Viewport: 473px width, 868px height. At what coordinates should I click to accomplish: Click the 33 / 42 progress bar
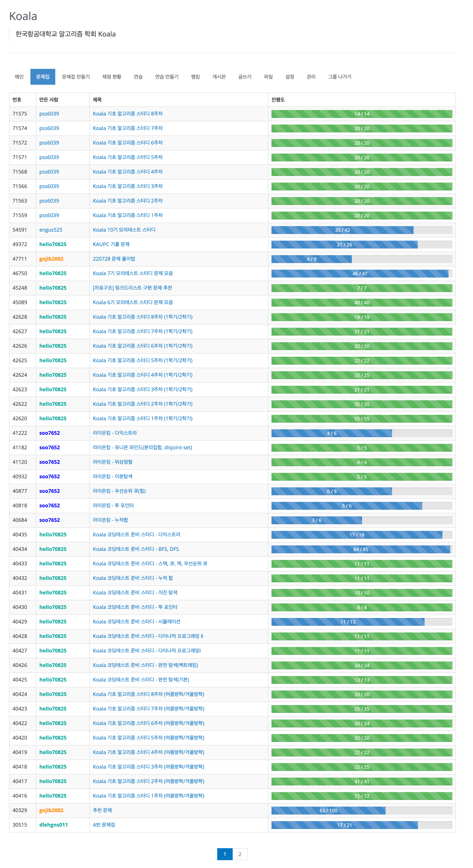[362, 230]
